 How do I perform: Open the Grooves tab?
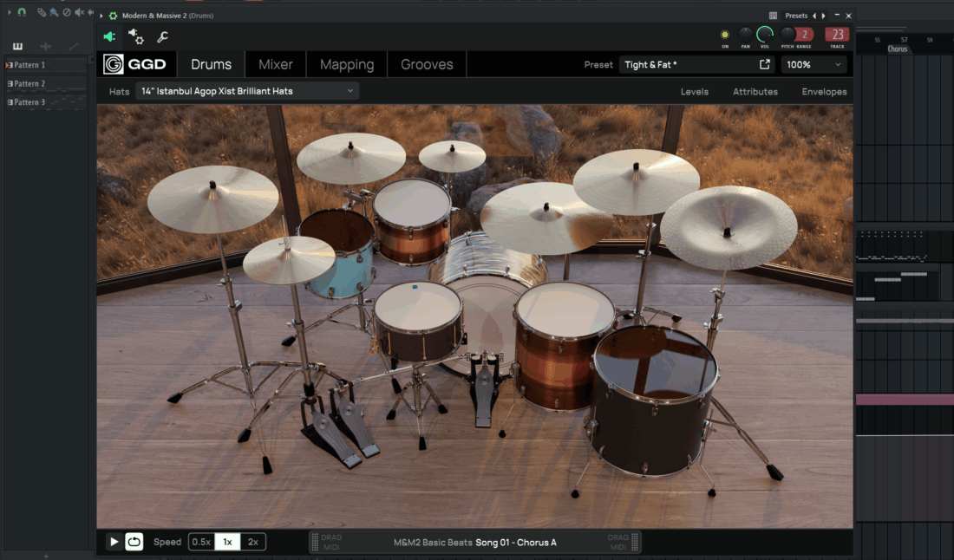tap(427, 64)
